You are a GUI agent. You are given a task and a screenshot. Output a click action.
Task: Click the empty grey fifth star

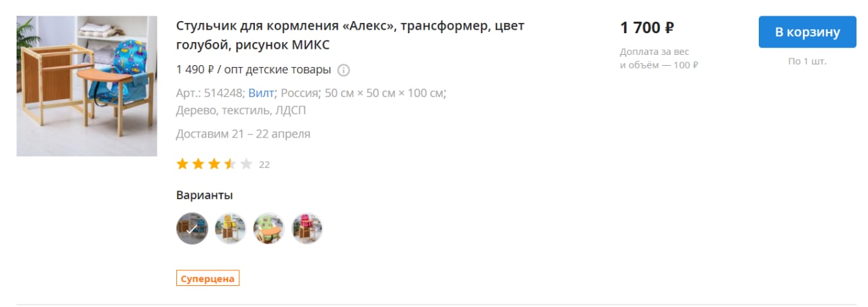(246, 164)
